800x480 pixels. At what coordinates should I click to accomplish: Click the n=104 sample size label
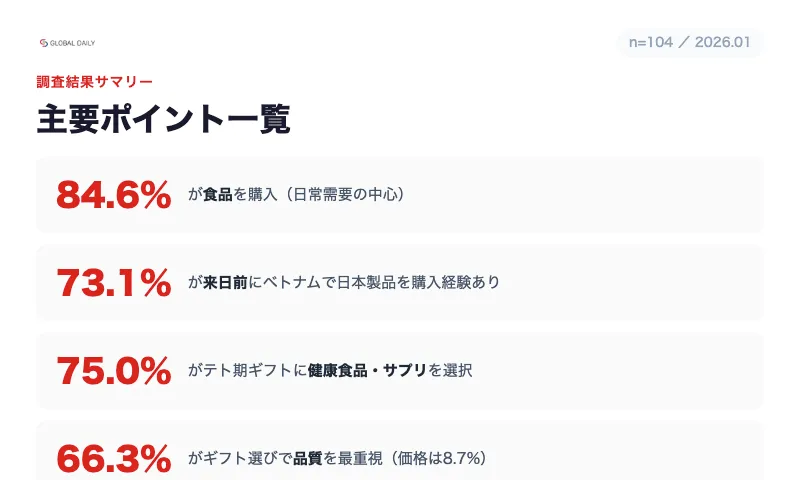pyautogui.click(x=651, y=43)
